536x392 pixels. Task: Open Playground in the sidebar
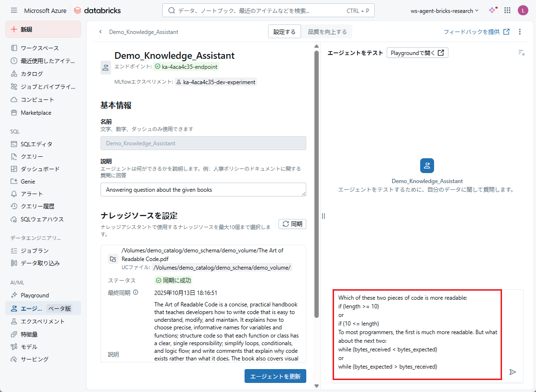(43, 295)
